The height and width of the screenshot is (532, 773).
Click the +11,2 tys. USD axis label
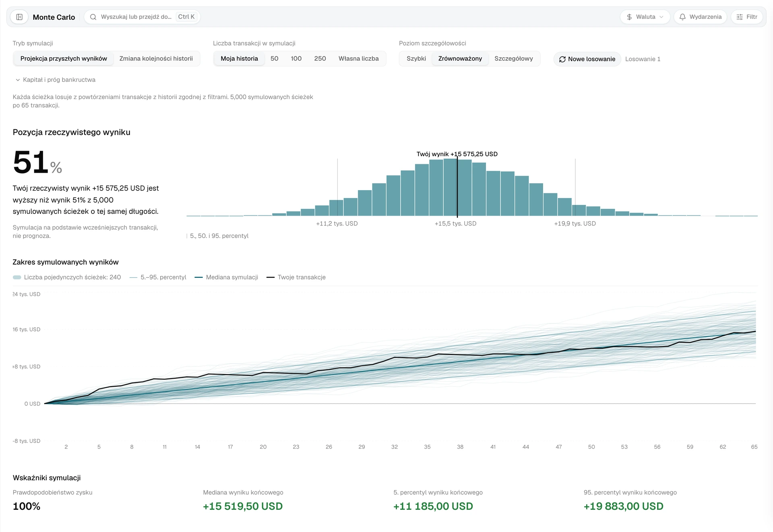point(337,224)
